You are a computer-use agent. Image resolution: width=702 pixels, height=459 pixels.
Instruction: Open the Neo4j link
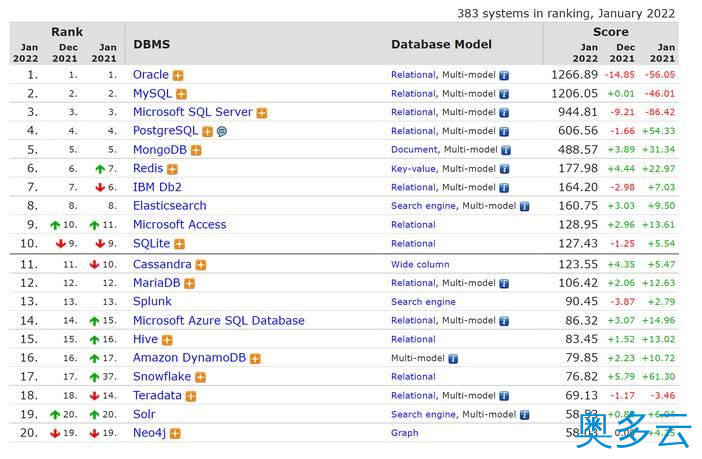(150, 433)
